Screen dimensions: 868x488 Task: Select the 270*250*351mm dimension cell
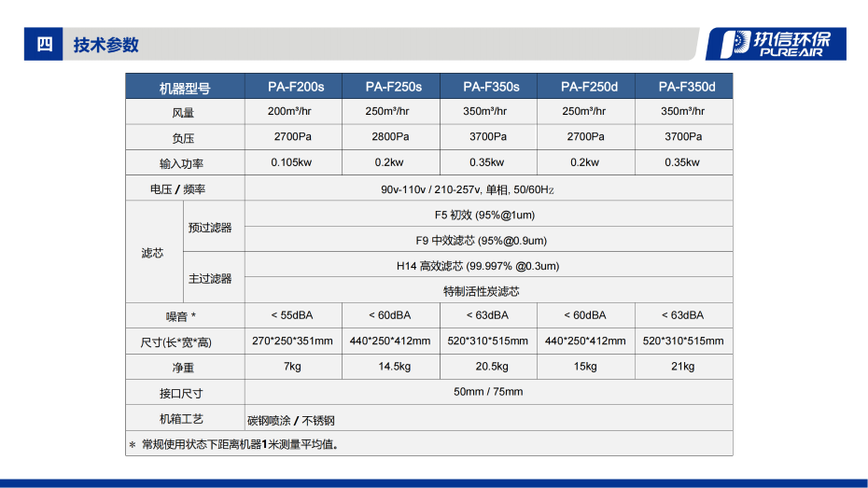point(293,341)
